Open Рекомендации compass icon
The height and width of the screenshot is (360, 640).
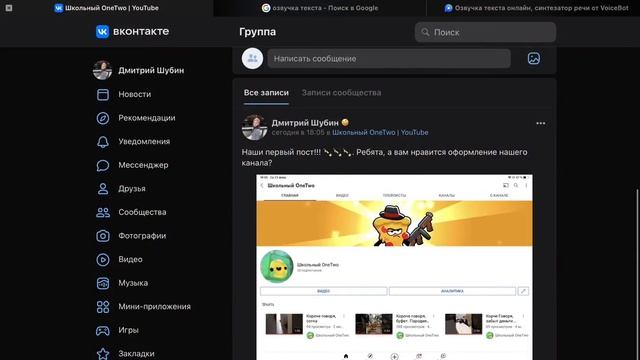(x=103, y=118)
